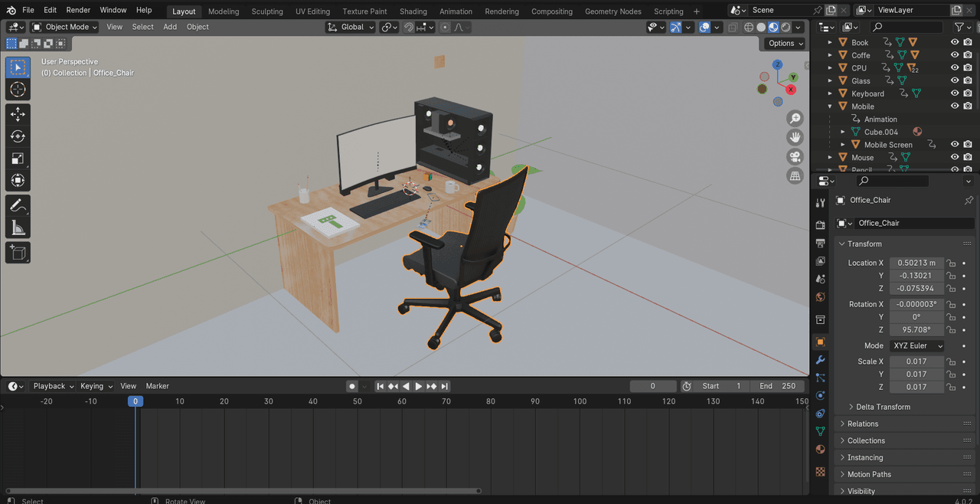Switch to the Sculpting workspace tab
980x504 pixels.
click(x=267, y=11)
